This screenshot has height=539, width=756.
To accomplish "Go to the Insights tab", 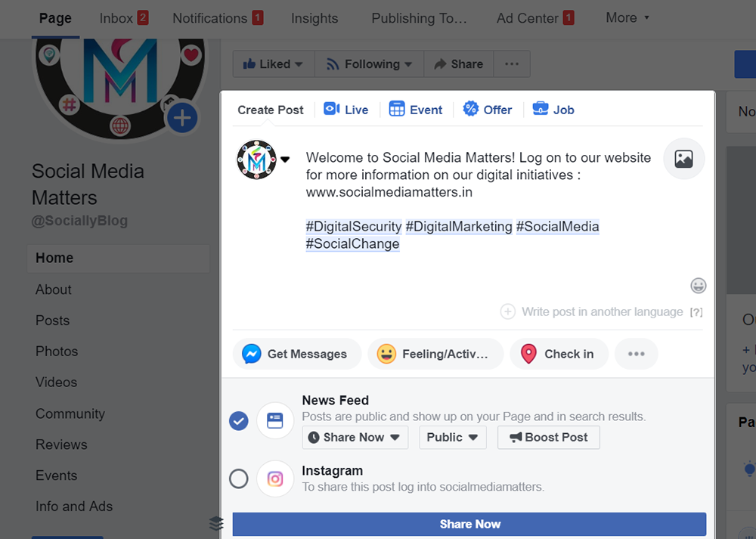I will tap(314, 18).
